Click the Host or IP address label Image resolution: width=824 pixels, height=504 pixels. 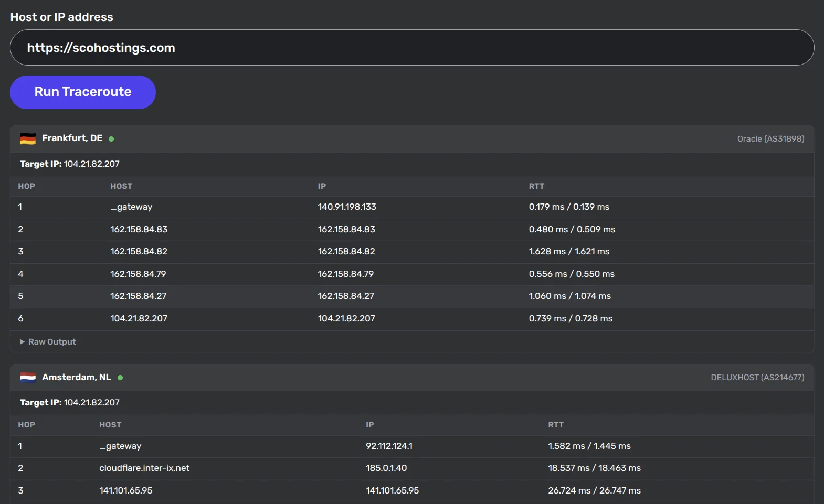(x=62, y=17)
